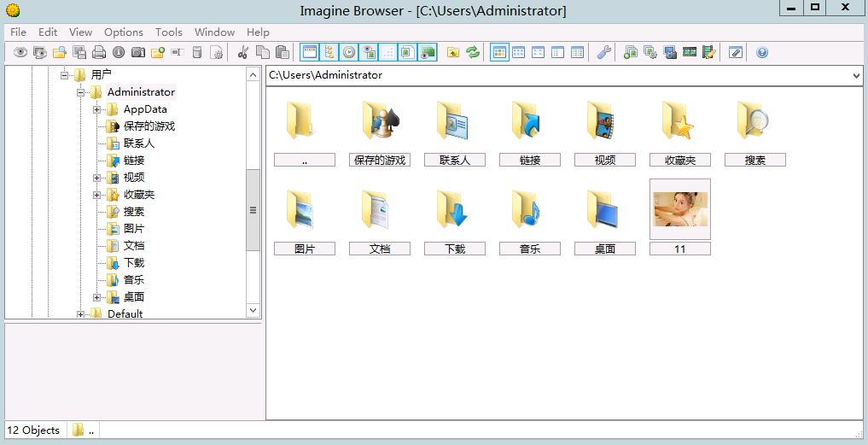868x445 pixels.
Task: Toggle the dotted grip toolbar button
Action: (388, 53)
